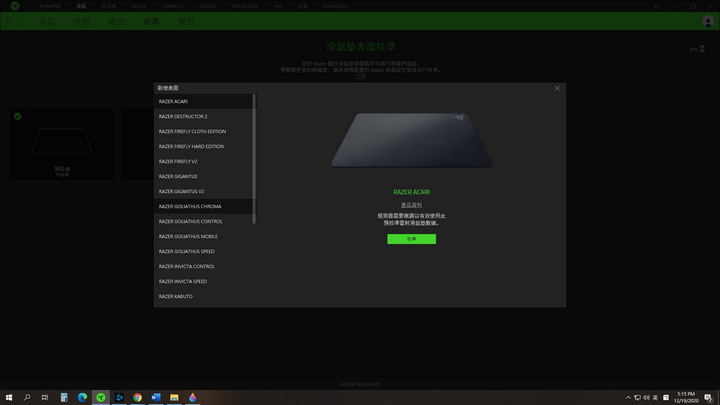The width and height of the screenshot is (720, 405).
Task: Open the HUE tab
Action: tap(278, 6)
